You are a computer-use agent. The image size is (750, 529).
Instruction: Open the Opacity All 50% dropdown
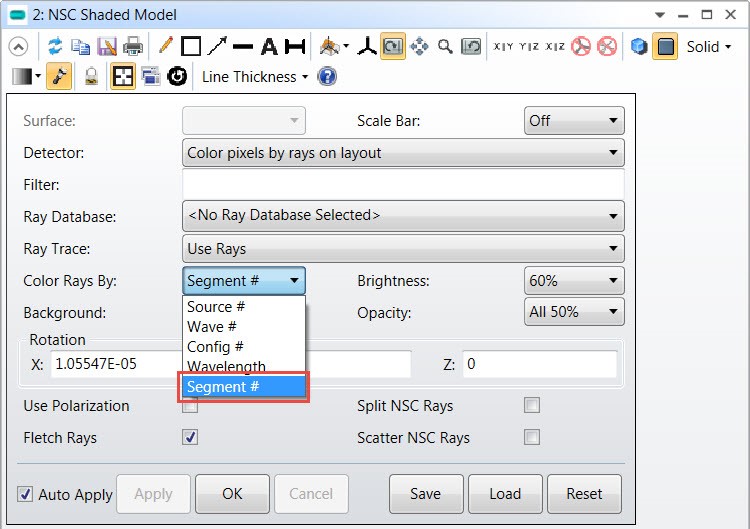574,312
